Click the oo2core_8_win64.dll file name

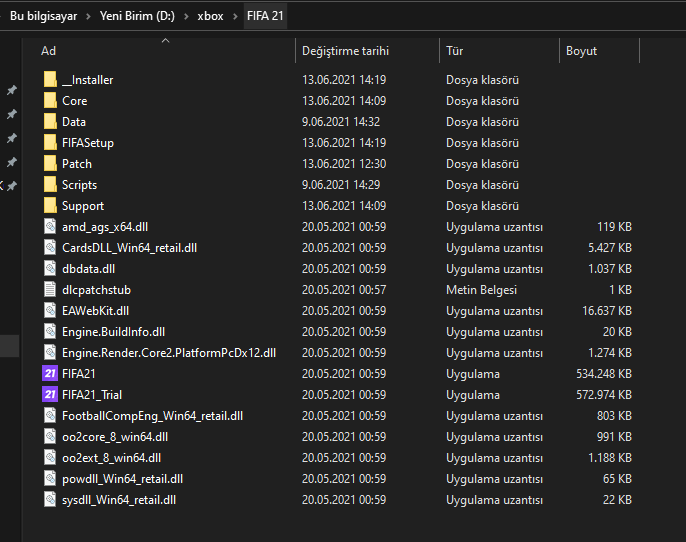(115, 437)
